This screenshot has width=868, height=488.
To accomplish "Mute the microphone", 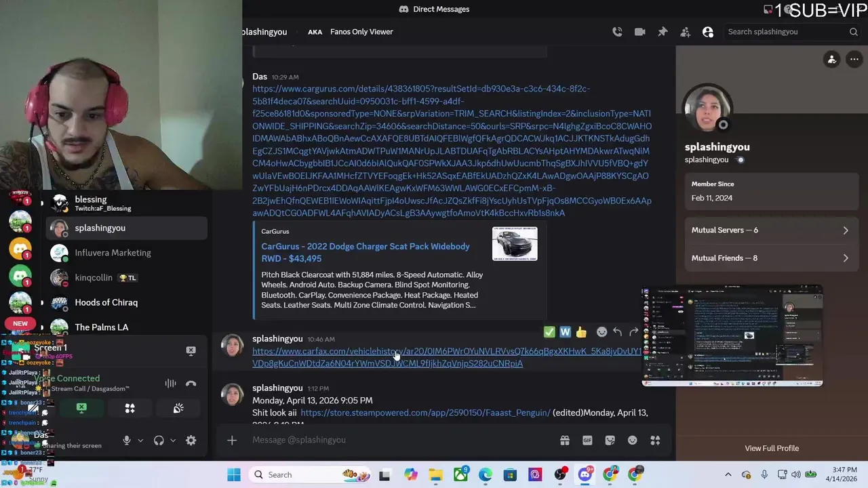I will (126, 441).
